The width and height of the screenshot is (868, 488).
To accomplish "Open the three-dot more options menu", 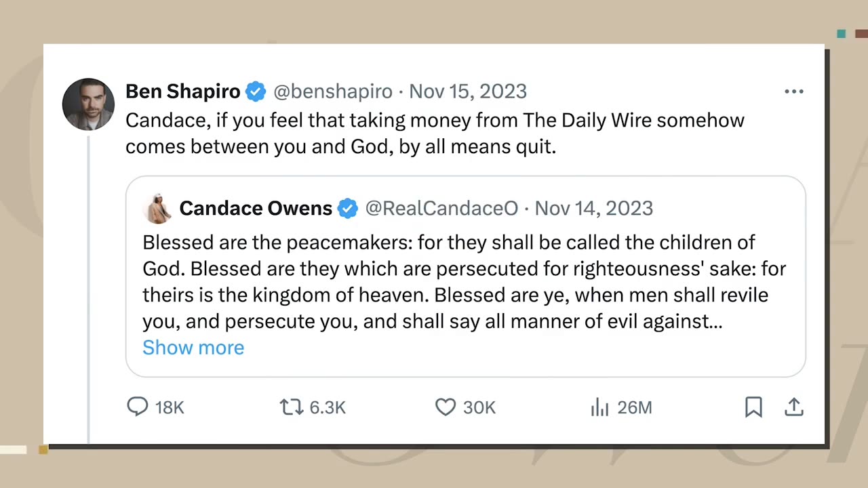I will click(794, 91).
